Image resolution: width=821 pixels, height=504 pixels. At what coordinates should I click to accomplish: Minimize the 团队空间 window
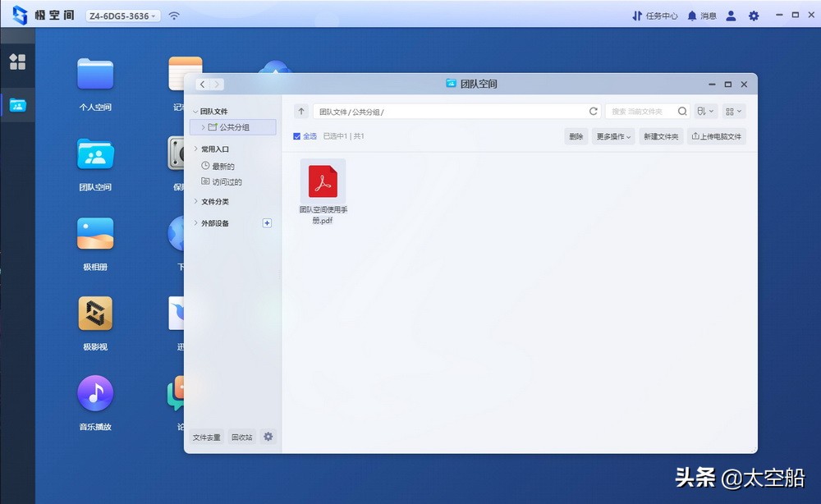712,85
